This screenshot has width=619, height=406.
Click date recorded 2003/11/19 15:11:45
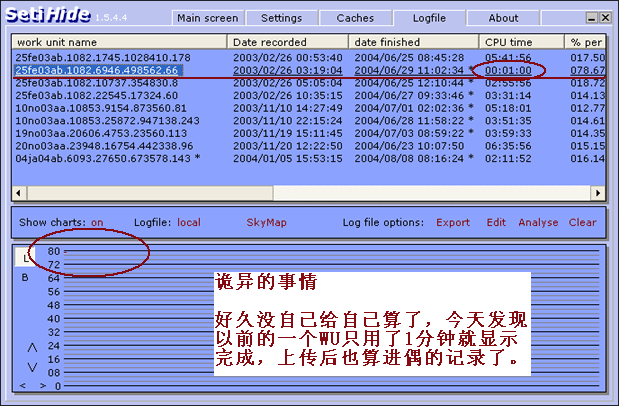pos(288,133)
